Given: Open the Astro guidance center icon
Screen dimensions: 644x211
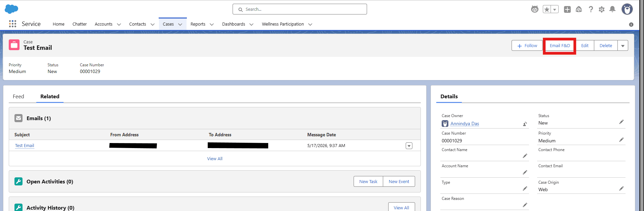Looking at the screenshot, I should [x=535, y=9].
